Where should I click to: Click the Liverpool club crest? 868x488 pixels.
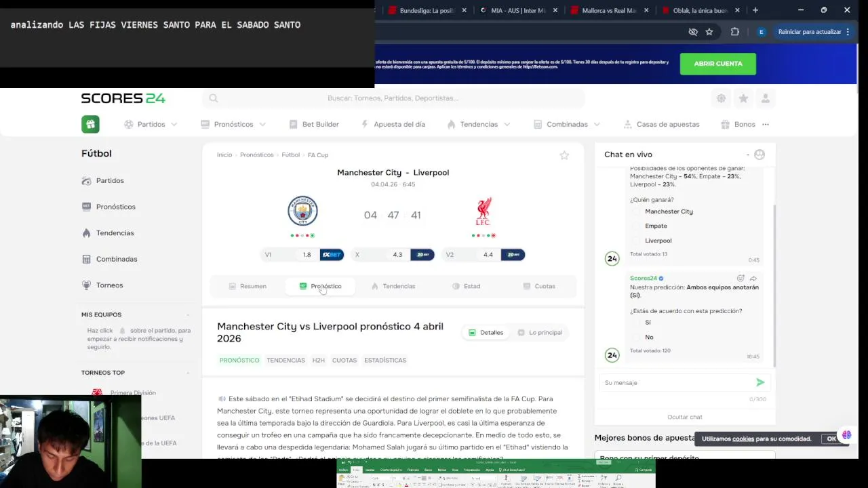coord(483,211)
